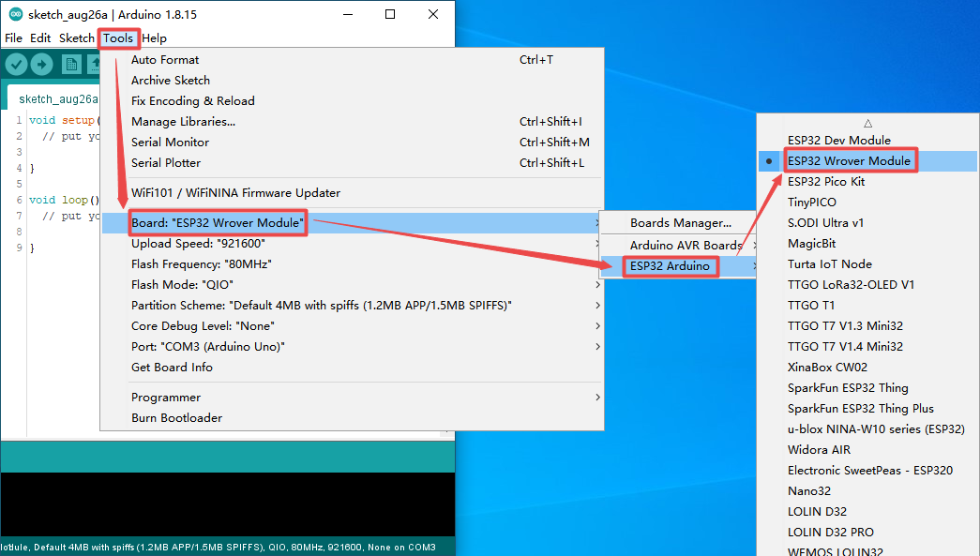Screen dimensions: 980x556
Task: Select ESP32 Wrover Module board
Action: tap(867, 161)
